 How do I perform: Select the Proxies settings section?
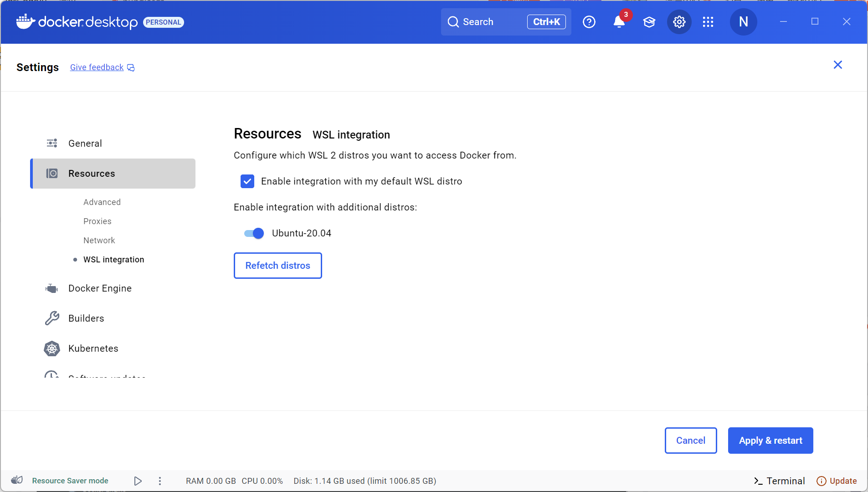[97, 221]
